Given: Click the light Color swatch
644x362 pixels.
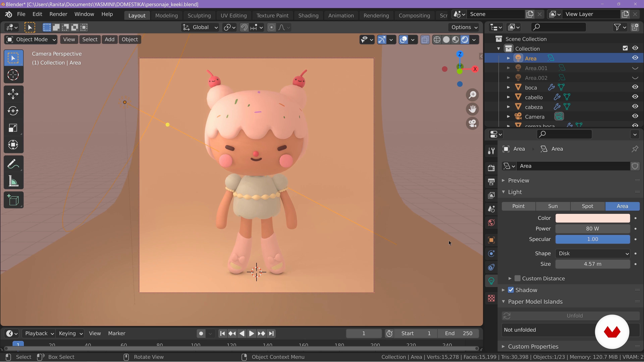Looking at the screenshot, I should pyautogui.click(x=593, y=218).
